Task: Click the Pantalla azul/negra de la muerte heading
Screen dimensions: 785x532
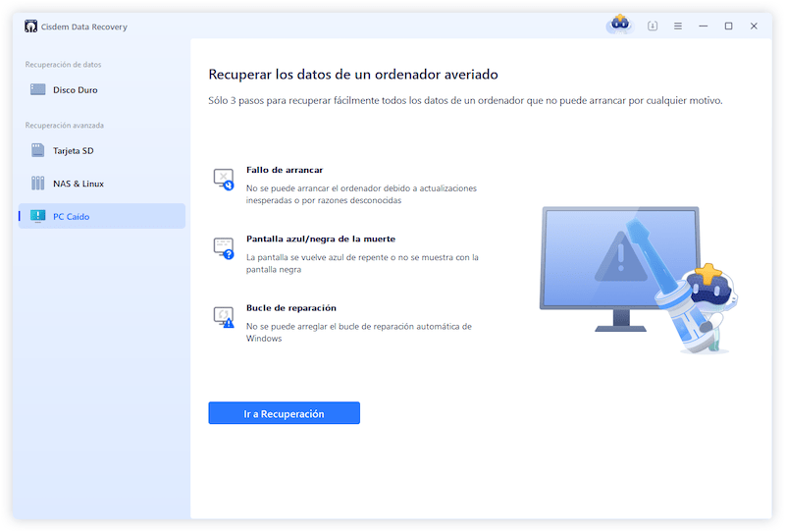Action: click(x=321, y=239)
